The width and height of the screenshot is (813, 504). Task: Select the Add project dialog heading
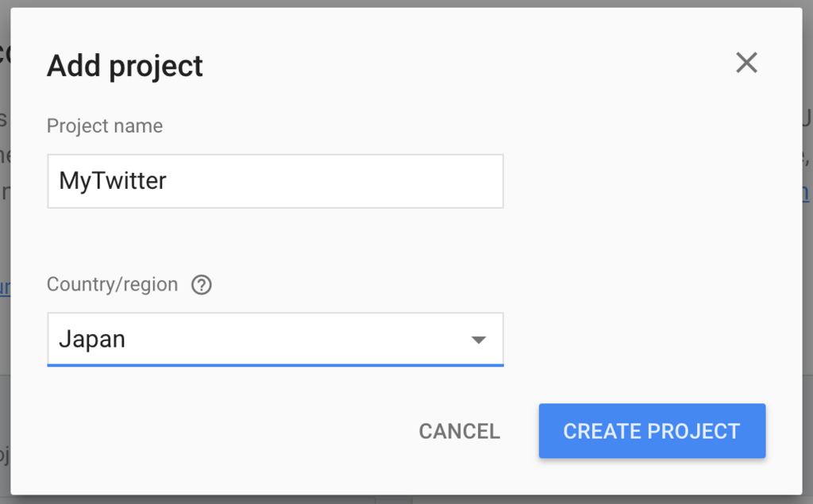click(125, 67)
